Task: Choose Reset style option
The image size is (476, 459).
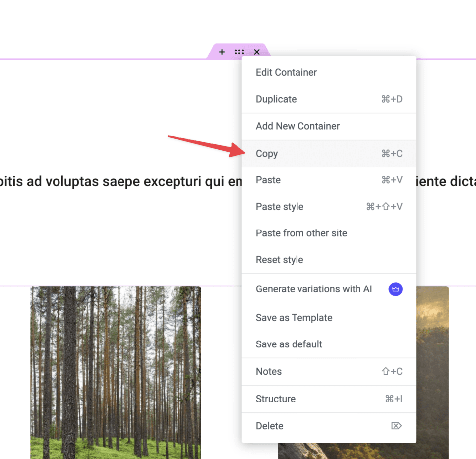Action: tap(280, 260)
